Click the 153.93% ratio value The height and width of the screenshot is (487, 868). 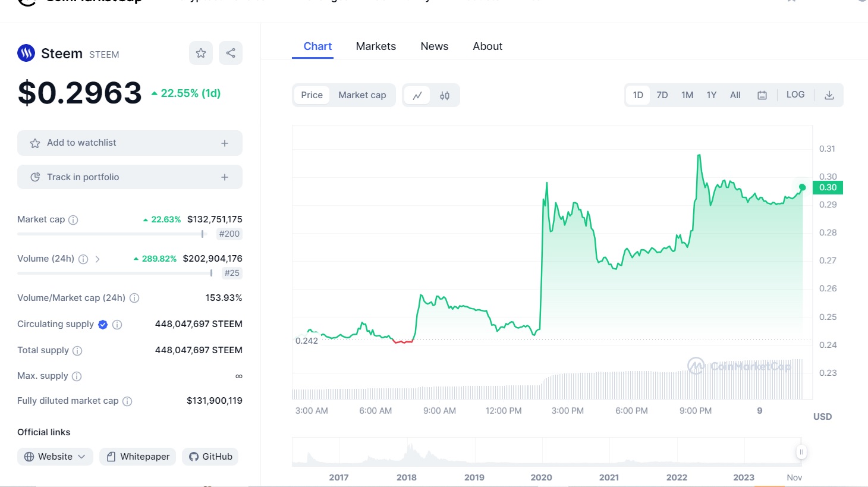tap(224, 298)
